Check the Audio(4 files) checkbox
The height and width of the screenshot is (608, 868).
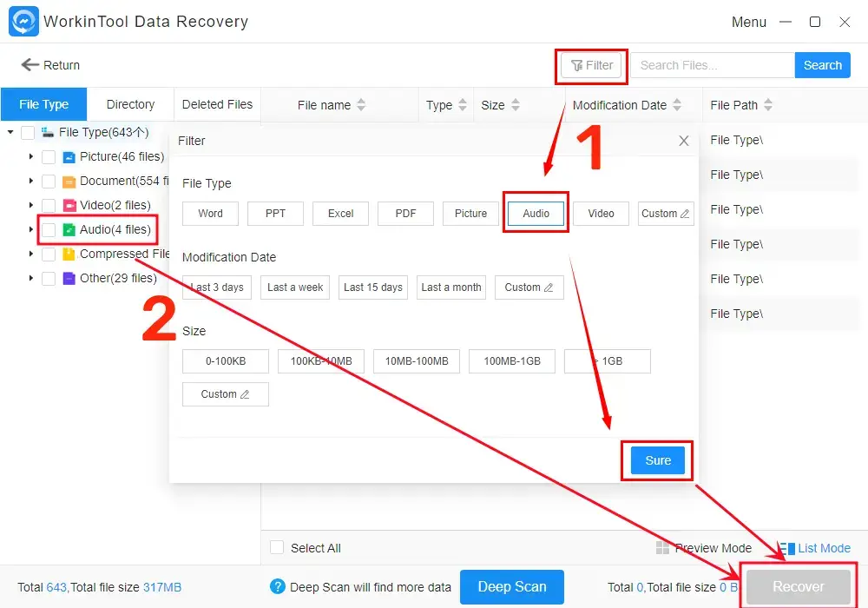point(49,230)
